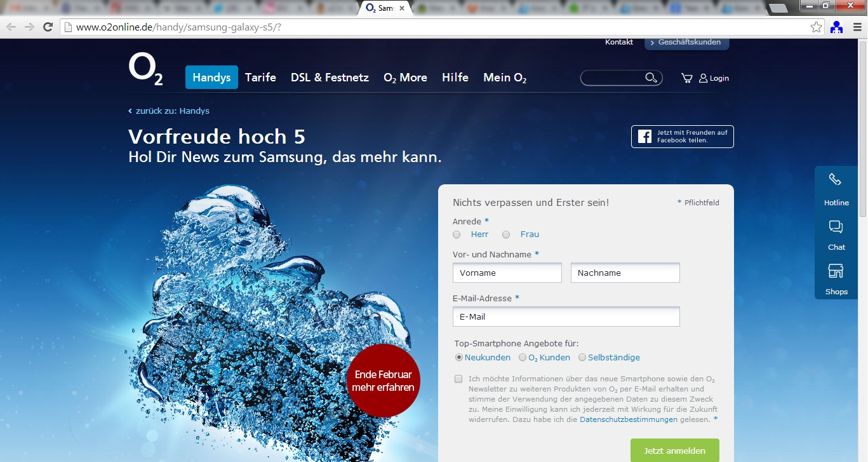868x462 pixels.
Task: Open the Datenschutzbestimmungen link
Action: click(x=628, y=419)
